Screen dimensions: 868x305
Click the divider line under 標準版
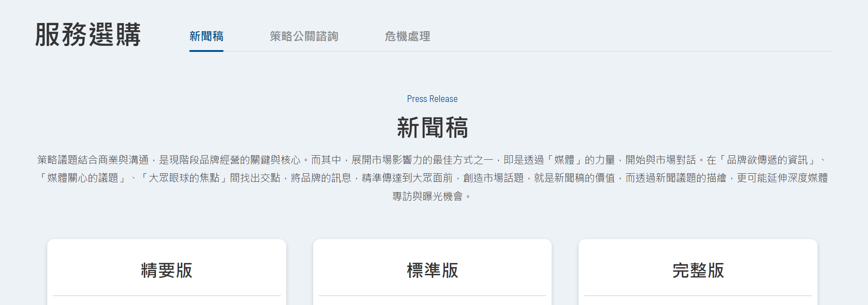click(x=432, y=296)
